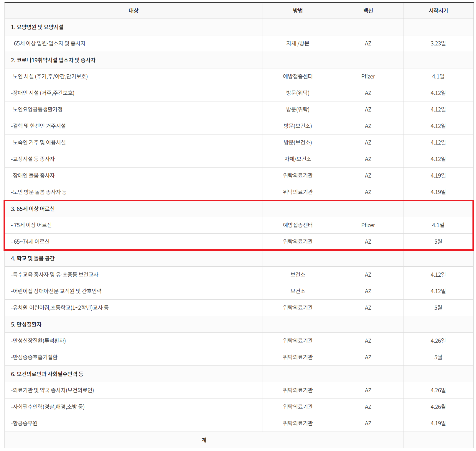Click the 자체/보건소 method cell

click(x=298, y=159)
